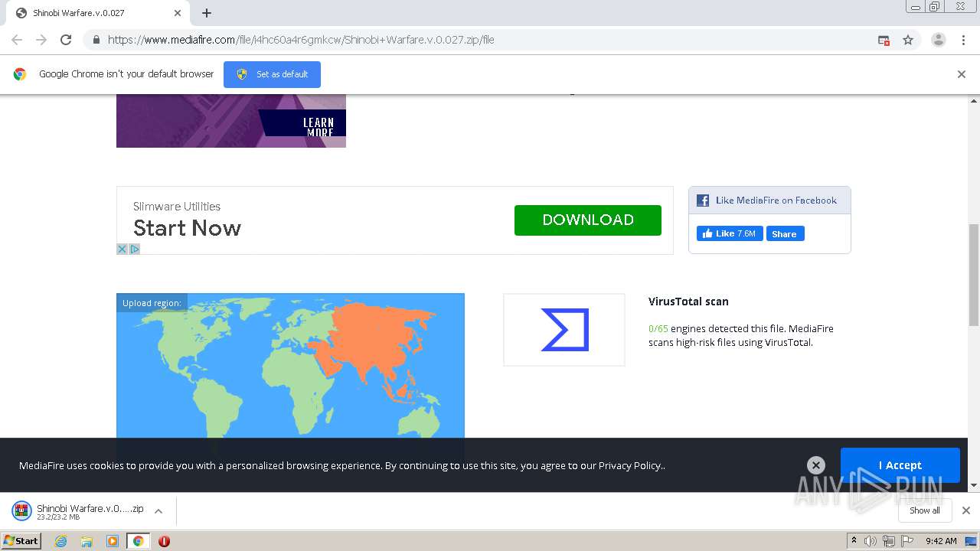Launch Internet Explorer from taskbar
Image resolution: width=980 pixels, height=551 pixels.
61,541
